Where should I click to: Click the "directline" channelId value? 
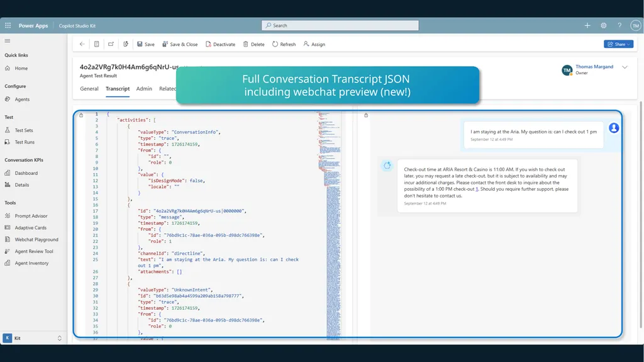pos(187,253)
